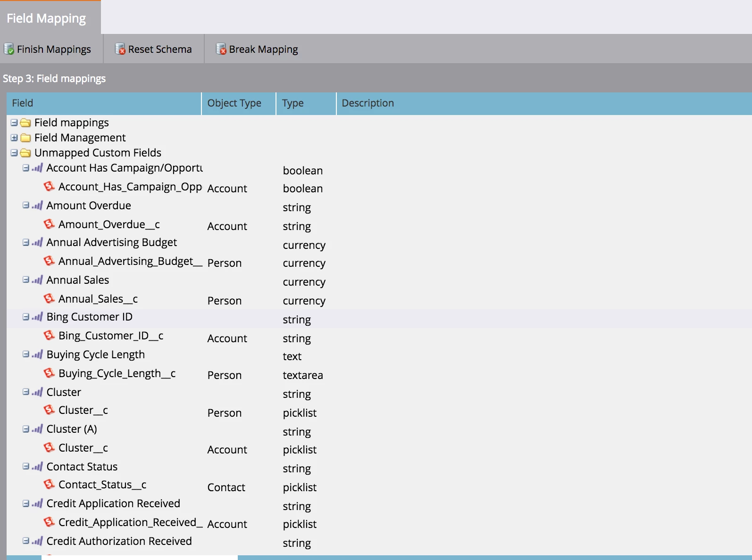Collapse the Credit Application Received node
Screen dimensions: 752x560
coord(26,503)
